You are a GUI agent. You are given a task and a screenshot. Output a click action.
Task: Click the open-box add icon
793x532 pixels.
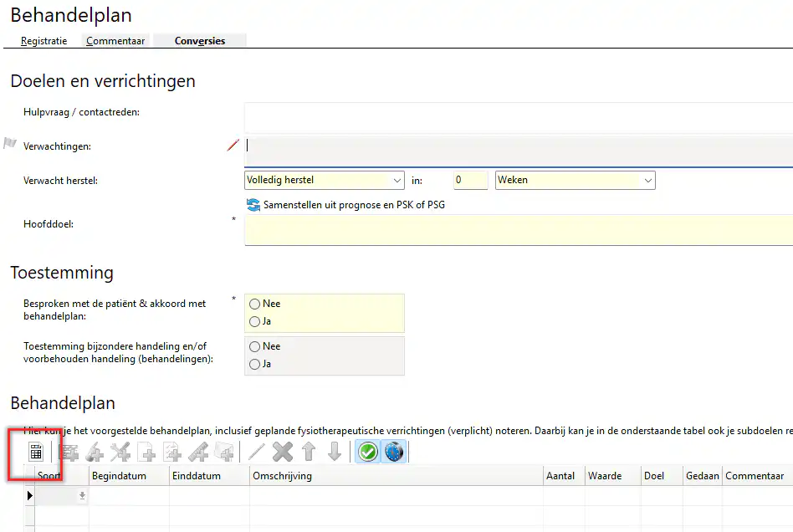[224, 452]
